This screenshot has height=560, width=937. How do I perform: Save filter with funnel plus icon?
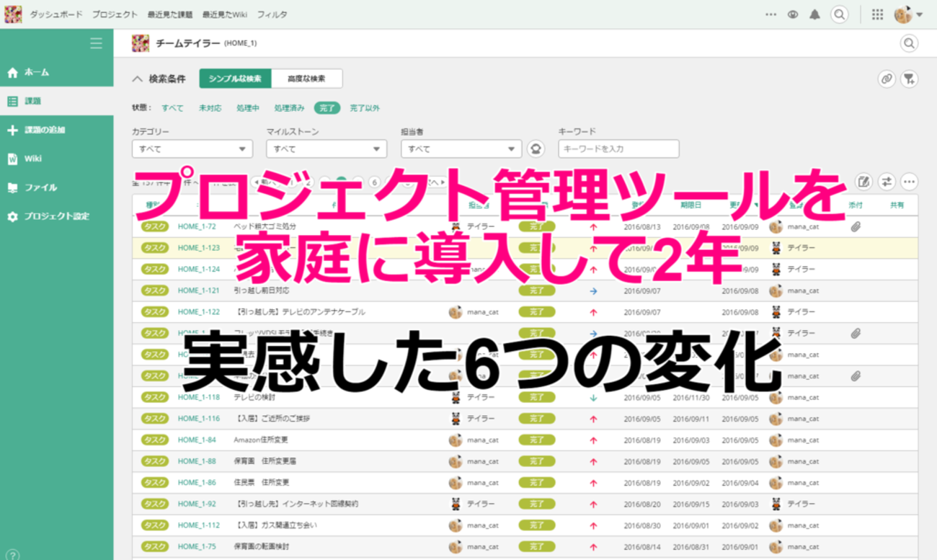click(x=910, y=79)
